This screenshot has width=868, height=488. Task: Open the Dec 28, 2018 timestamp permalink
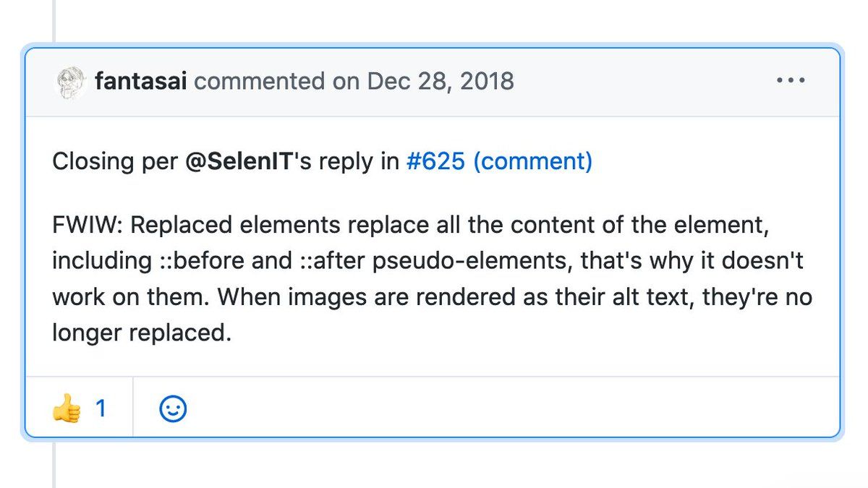click(x=441, y=82)
